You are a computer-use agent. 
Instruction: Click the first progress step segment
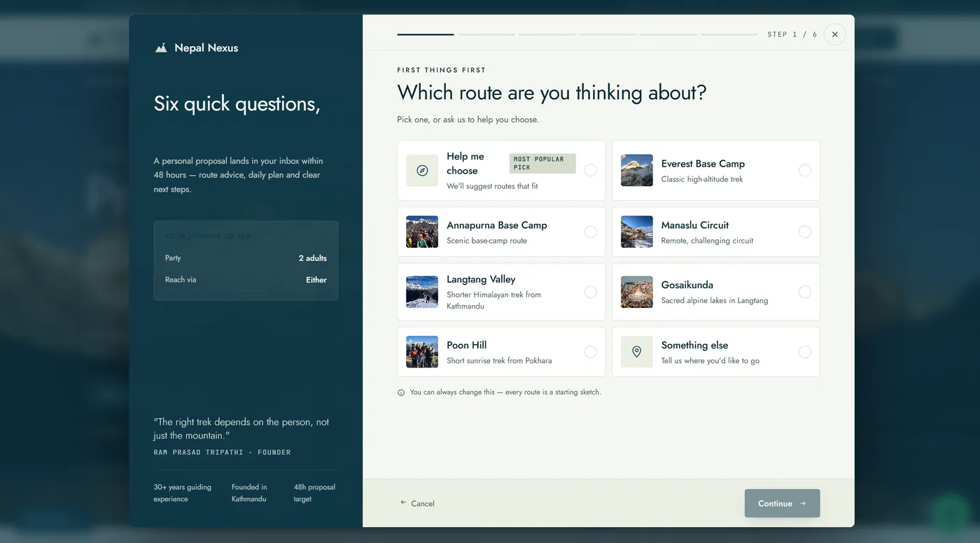coord(426,34)
